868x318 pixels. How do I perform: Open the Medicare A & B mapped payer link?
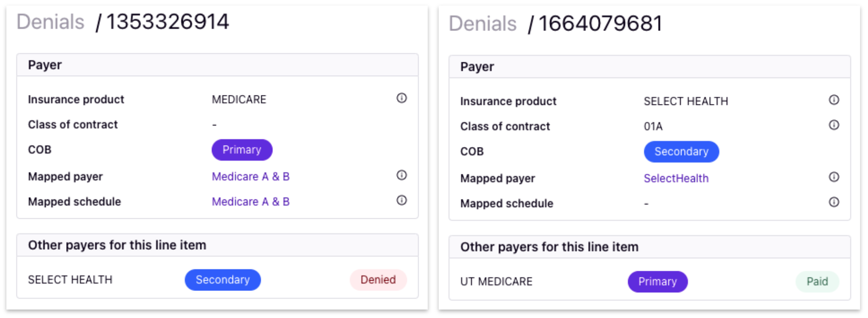click(x=251, y=177)
